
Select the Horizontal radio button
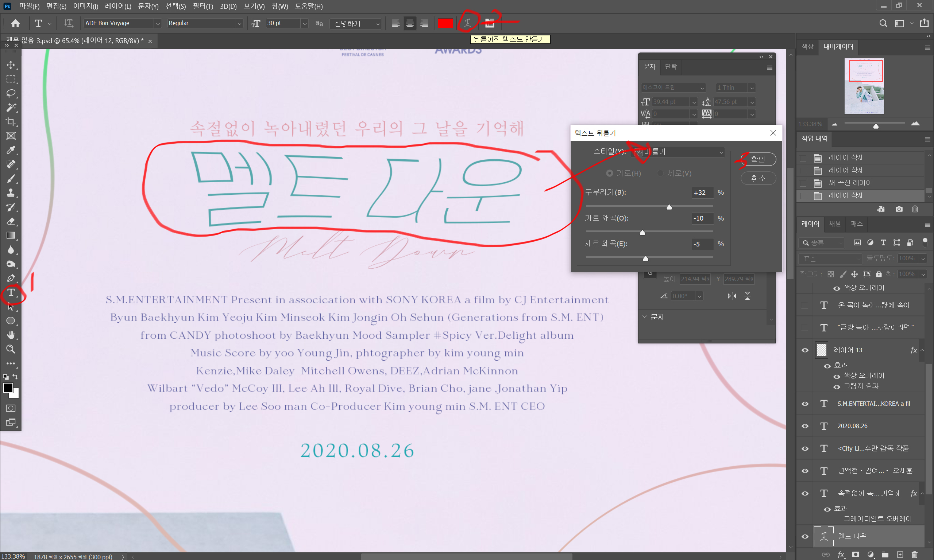[609, 173]
